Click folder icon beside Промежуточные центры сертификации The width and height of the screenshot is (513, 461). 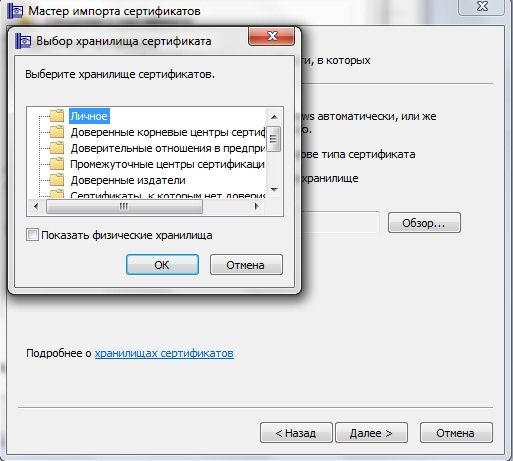[x=57, y=164]
